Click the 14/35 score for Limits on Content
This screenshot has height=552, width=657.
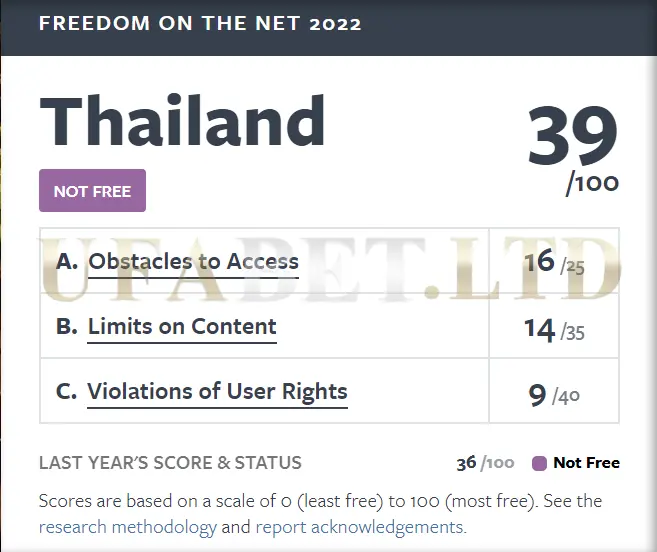click(x=554, y=330)
